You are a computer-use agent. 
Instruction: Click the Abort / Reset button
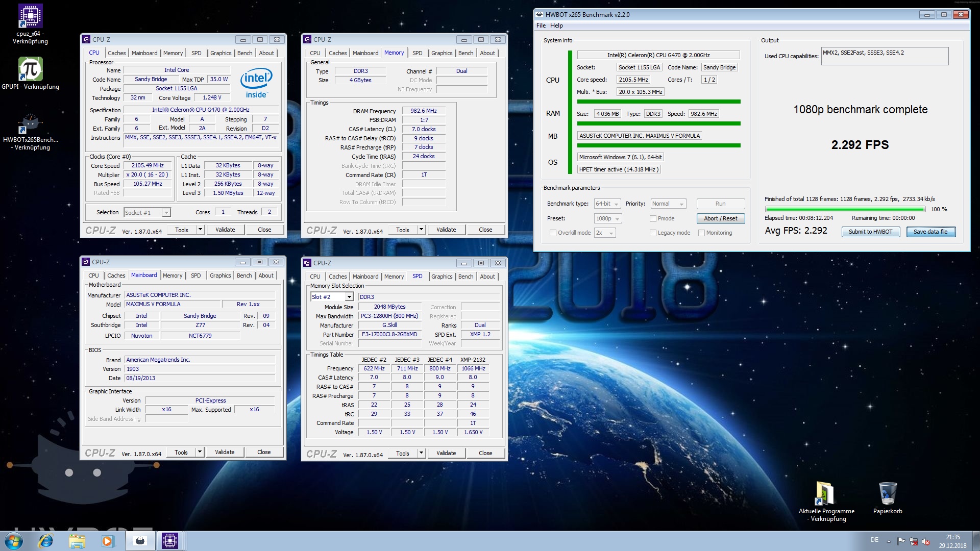[720, 218]
